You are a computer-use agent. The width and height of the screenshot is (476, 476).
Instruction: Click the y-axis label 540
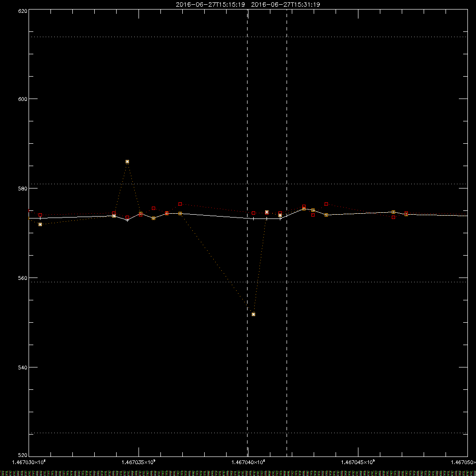[23, 367]
